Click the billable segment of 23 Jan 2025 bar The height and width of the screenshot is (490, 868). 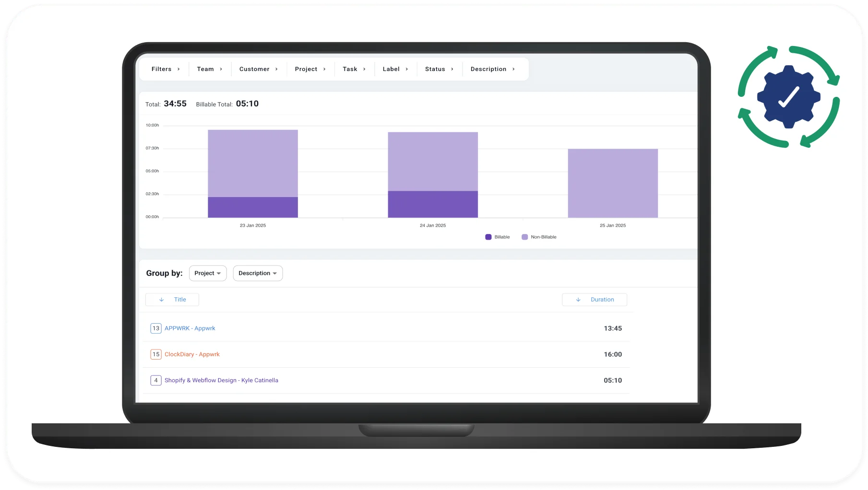(253, 207)
